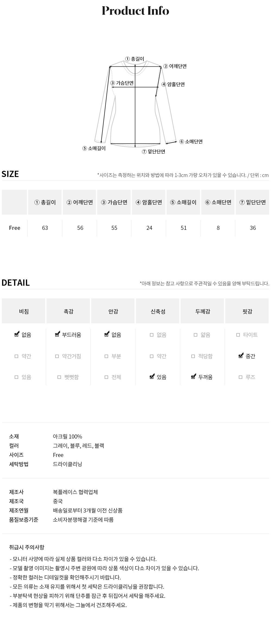Select the 타이트 checkbox under 핏감

pos(238,335)
